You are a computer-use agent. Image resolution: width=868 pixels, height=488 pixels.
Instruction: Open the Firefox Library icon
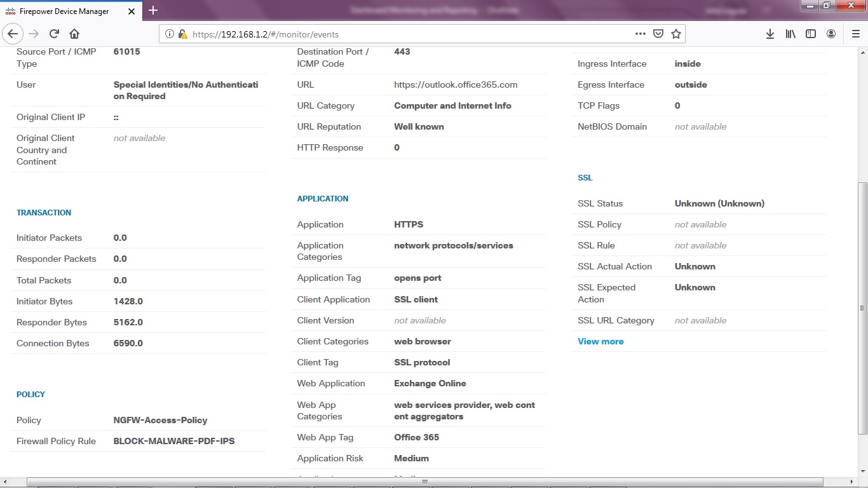click(x=790, y=34)
